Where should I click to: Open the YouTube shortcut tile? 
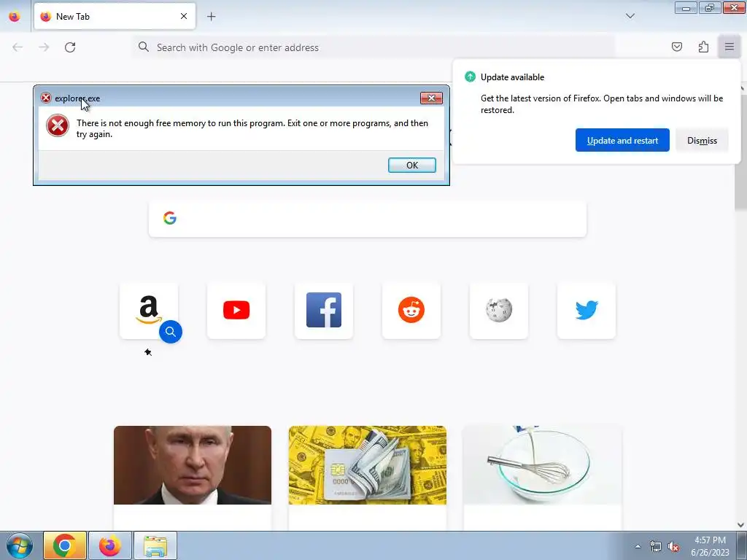(236, 311)
